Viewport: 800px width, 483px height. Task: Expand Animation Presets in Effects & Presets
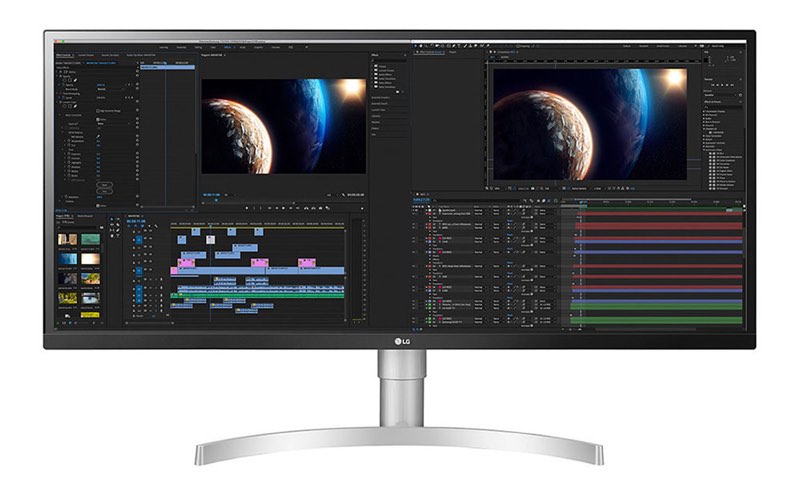pos(704,111)
